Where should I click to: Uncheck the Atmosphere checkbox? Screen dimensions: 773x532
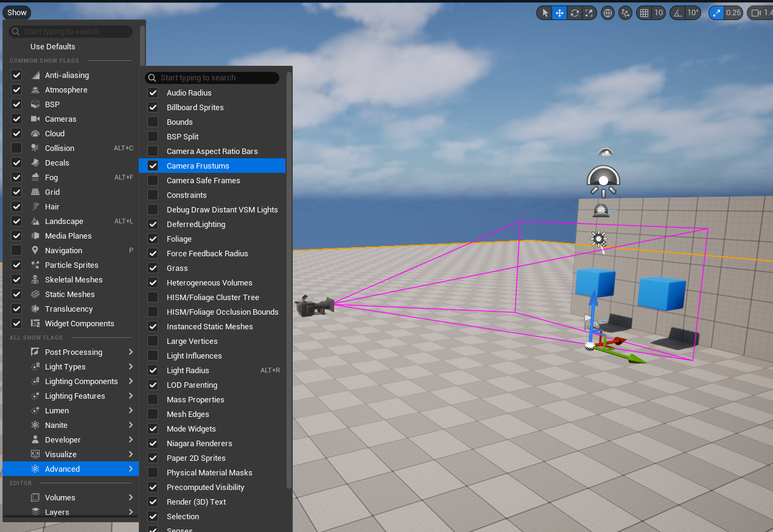click(16, 89)
